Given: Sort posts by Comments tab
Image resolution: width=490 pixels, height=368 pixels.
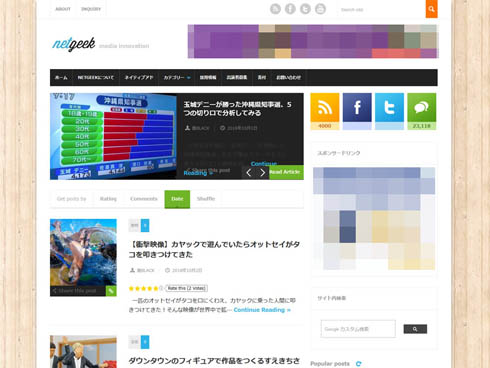Looking at the screenshot, I should [144, 199].
